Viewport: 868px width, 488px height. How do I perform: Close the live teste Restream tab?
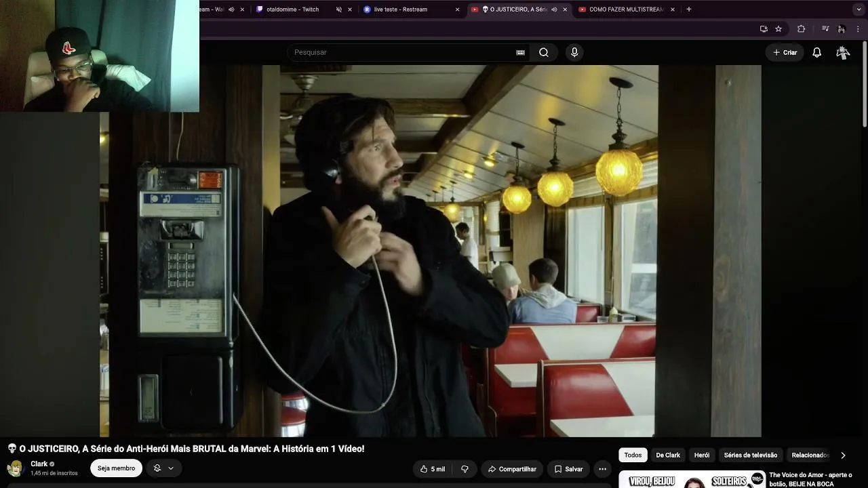point(457,9)
